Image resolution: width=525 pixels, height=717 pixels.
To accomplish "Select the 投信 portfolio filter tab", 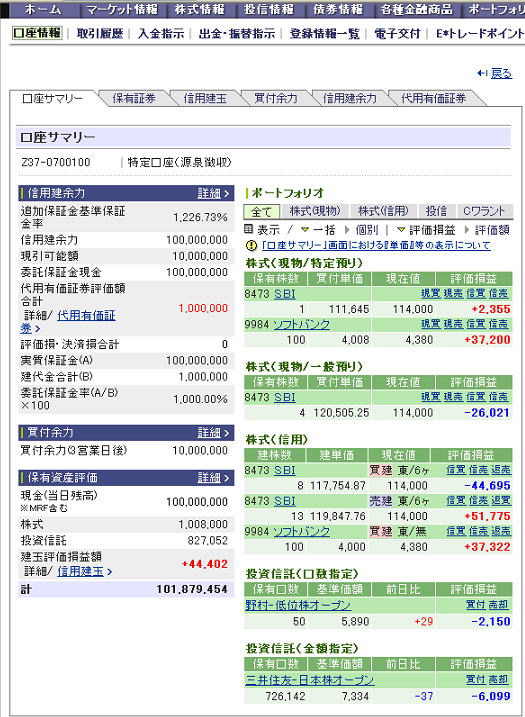I will [436, 211].
